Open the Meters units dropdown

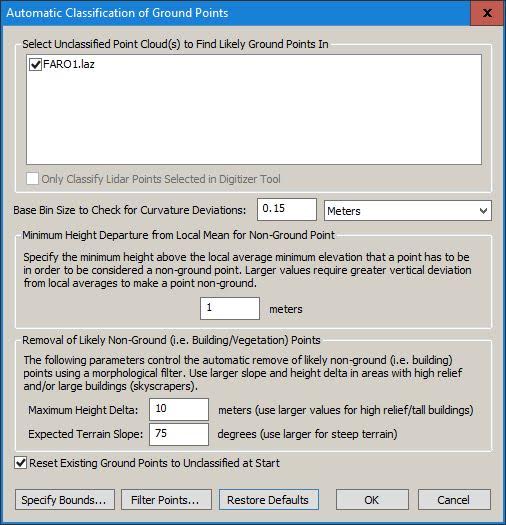point(408,211)
